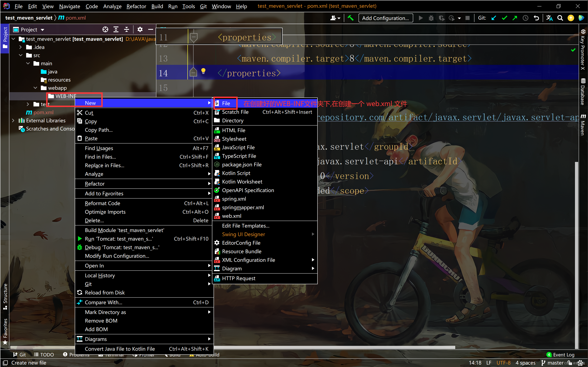Open Git show history clock icon

coord(525,18)
